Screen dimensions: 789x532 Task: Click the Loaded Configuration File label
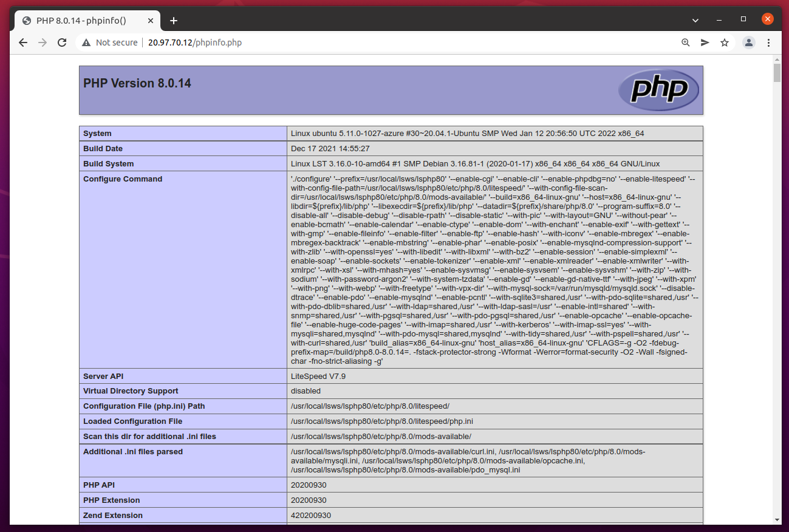pos(132,421)
